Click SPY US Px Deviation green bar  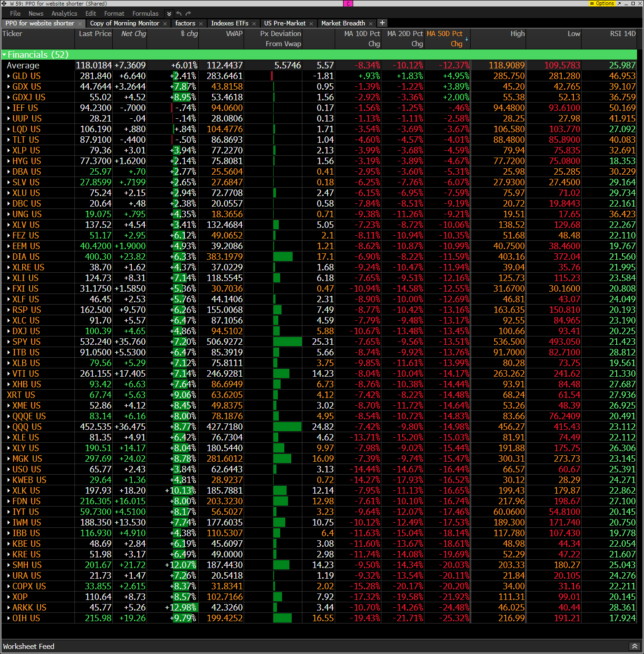pyautogui.click(x=288, y=342)
